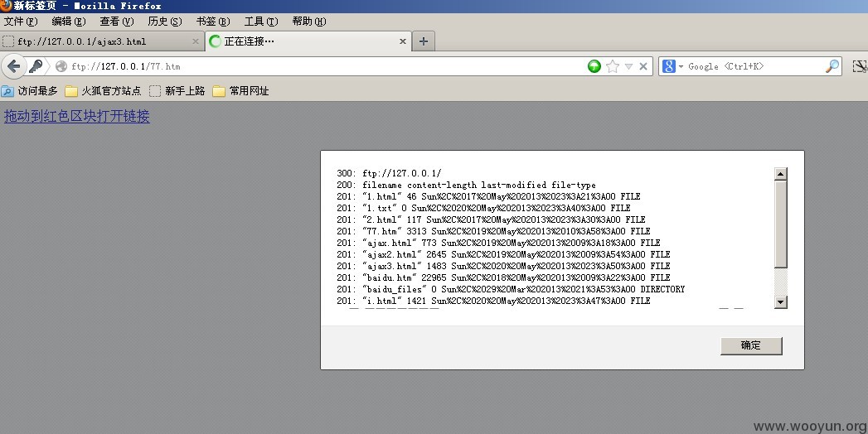Click the "baidu.htm" listing line
868x434 pixels.
point(503,277)
